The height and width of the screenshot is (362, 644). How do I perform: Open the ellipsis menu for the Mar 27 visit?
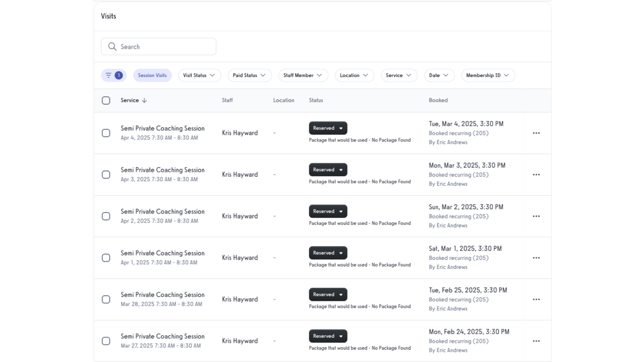(536, 340)
